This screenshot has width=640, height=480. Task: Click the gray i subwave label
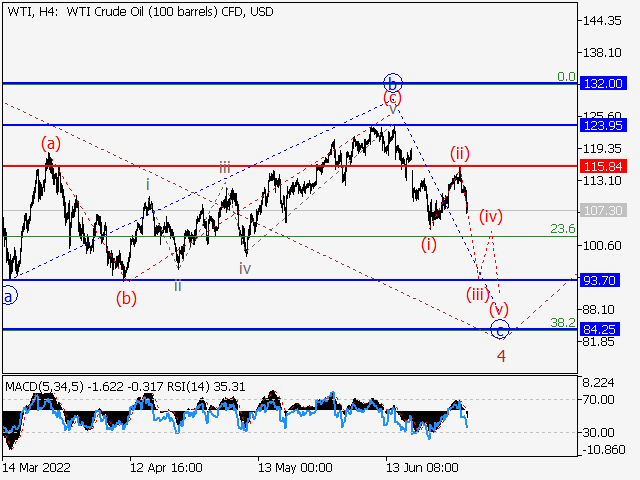coord(148,185)
